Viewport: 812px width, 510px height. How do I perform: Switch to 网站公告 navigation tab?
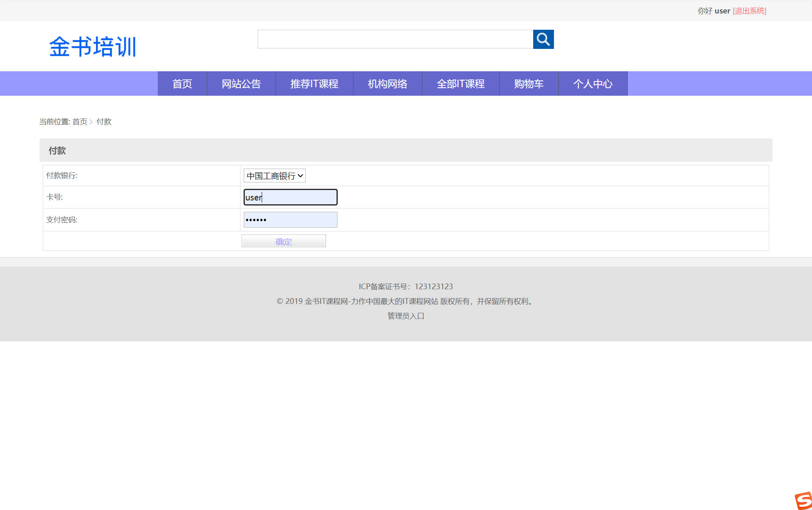tap(241, 84)
